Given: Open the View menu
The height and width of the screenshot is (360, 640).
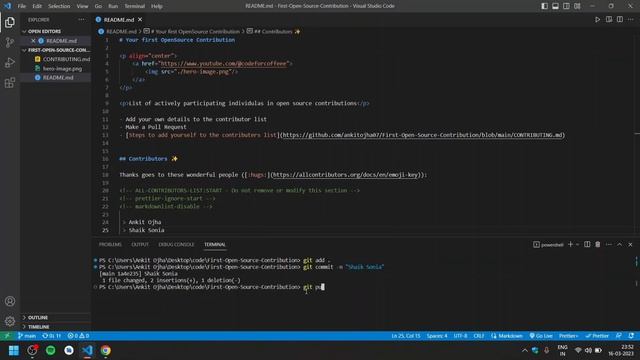Looking at the screenshot, I should pos(82,6).
